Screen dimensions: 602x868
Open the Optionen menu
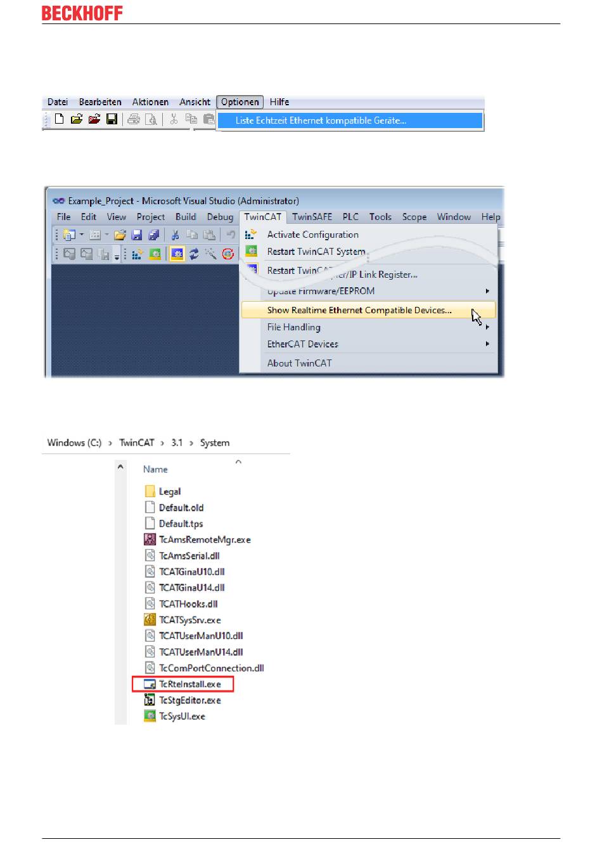240,102
